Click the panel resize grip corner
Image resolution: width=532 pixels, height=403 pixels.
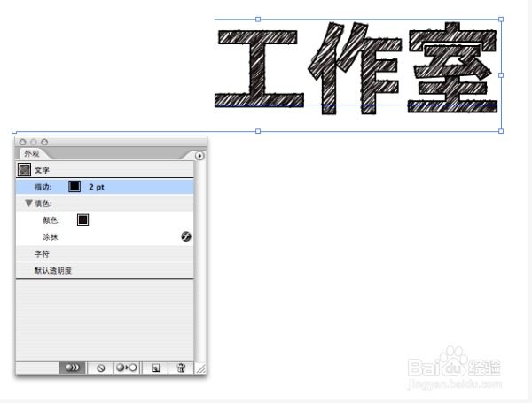pos(201,368)
